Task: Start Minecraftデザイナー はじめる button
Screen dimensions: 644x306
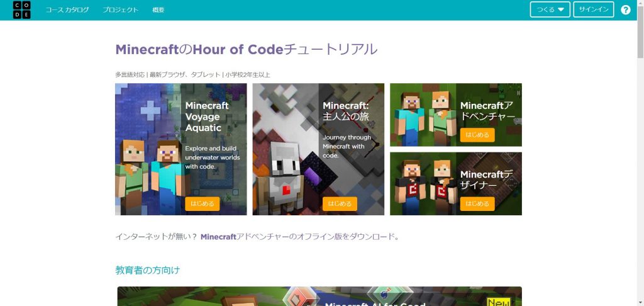Action: pos(477,203)
